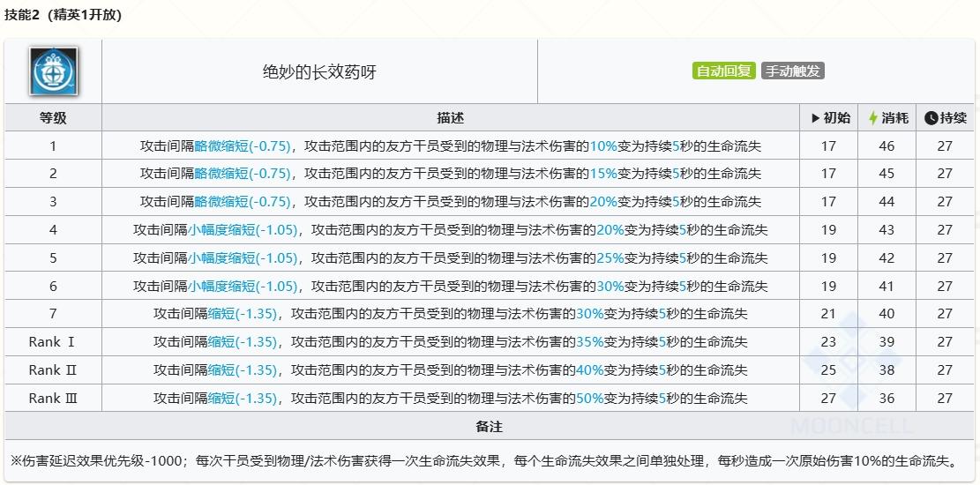Click blue 小幅度缩短(-1.05) in level 5 row
Viewport: 980px width, 485px height.
[243, 258]
